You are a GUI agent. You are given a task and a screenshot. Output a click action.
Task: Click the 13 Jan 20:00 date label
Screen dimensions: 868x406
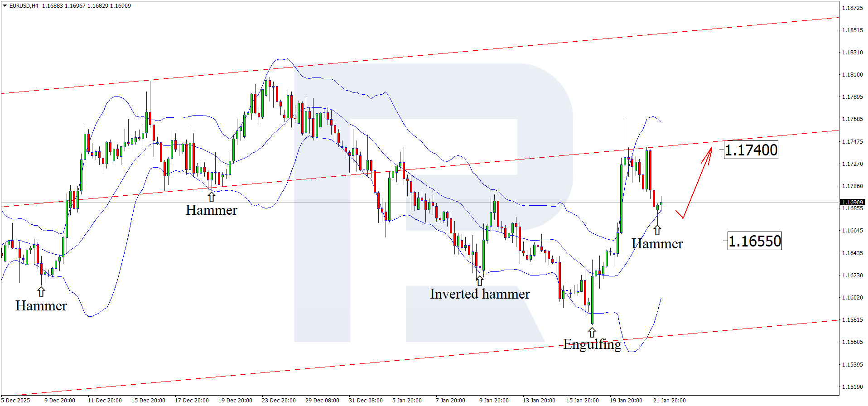coord(539,400)
